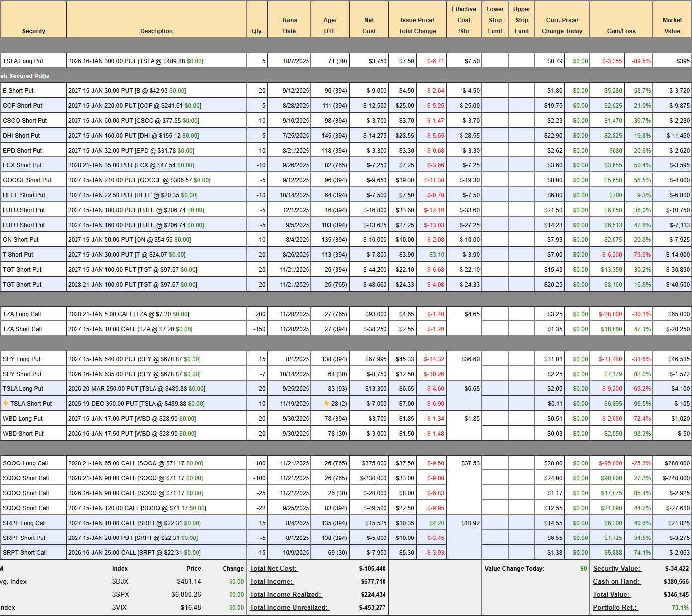This screenshot has width=692, height=616.
Task: Click the Market Value column header
Action: tap(672, 26)
